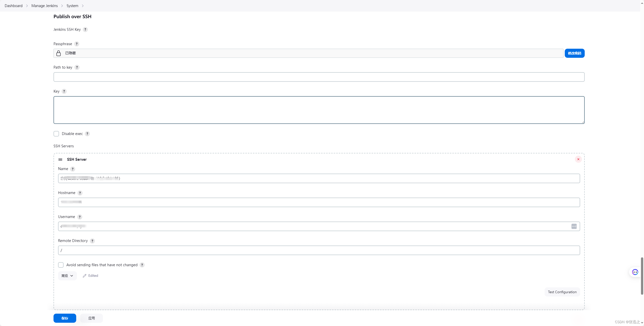Click the Remote Directory help icon
This screenshot has width=644, height=326.
click(92, 241)
